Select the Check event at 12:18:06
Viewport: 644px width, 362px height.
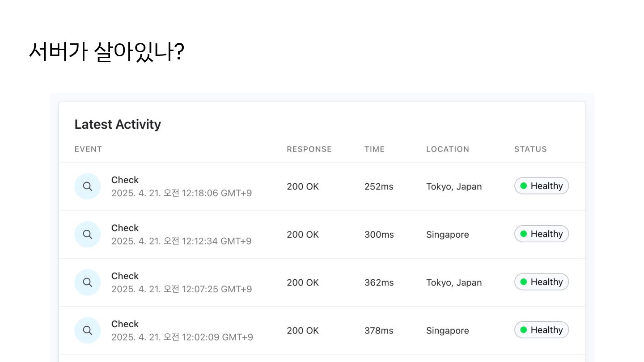click(125, 180)
